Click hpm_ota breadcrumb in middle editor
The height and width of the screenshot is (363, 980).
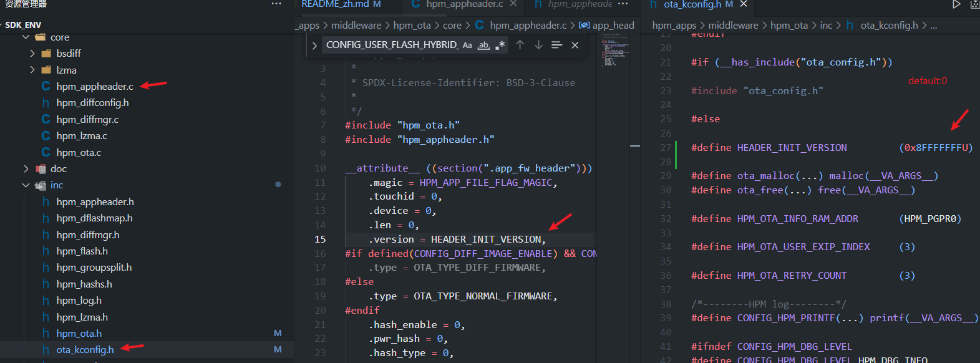coord(412,26)
